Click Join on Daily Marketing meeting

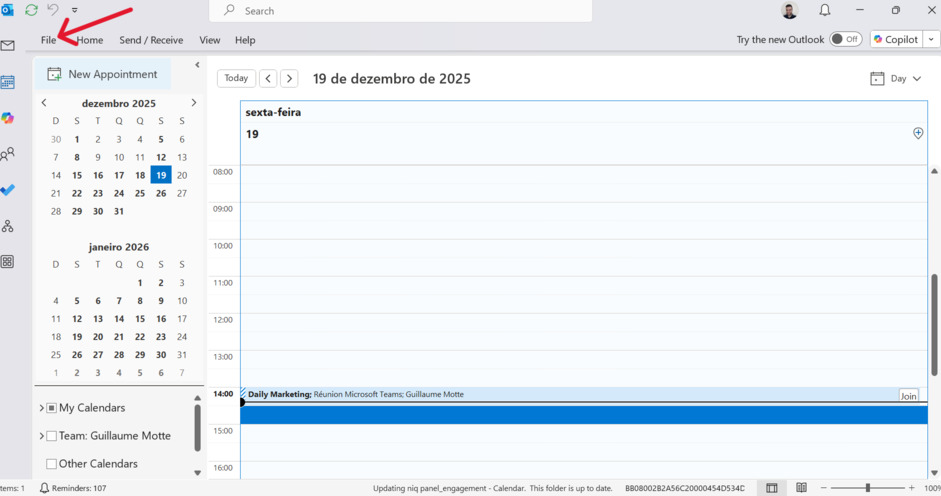coord(909,396)
